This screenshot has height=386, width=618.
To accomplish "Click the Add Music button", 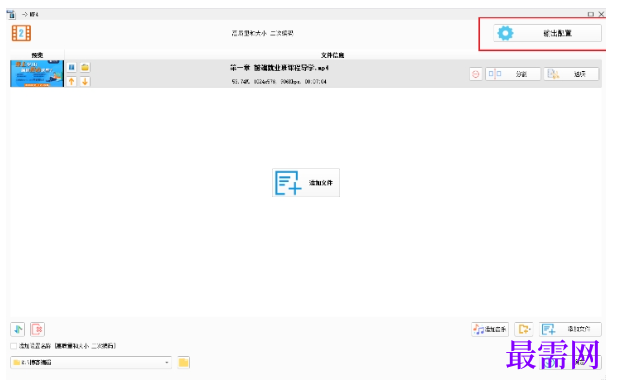I will 490,329.
